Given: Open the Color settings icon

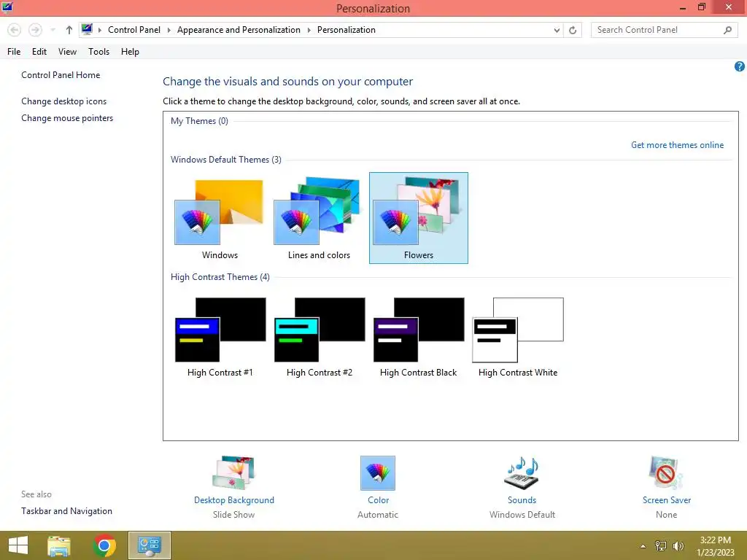Looking at the screenshot, I should [378, 472].
